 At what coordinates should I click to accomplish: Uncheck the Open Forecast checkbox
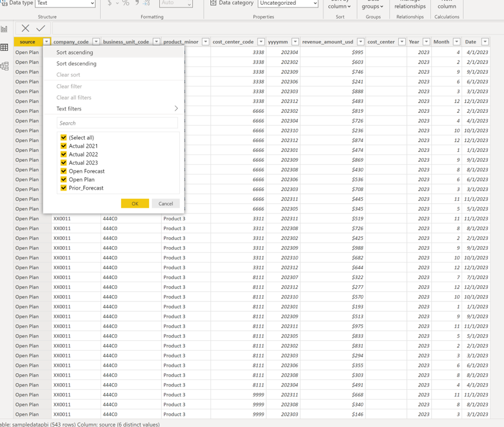[x=63, y=171]
